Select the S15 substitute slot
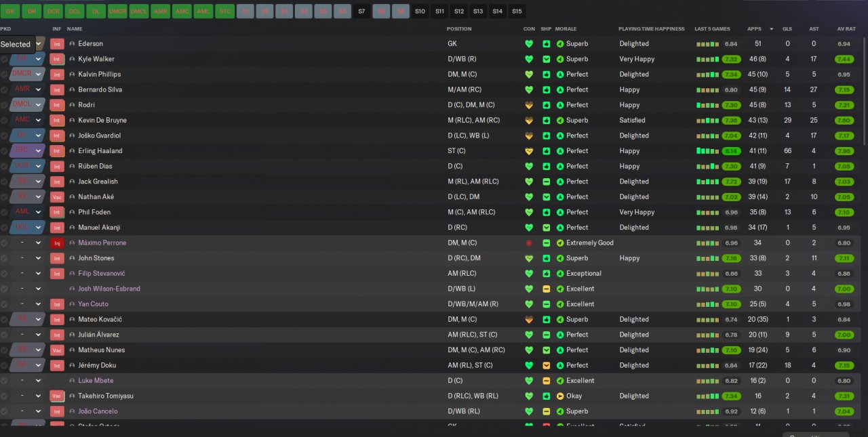This screenshot has width=868, height=437. coord(517,12)
